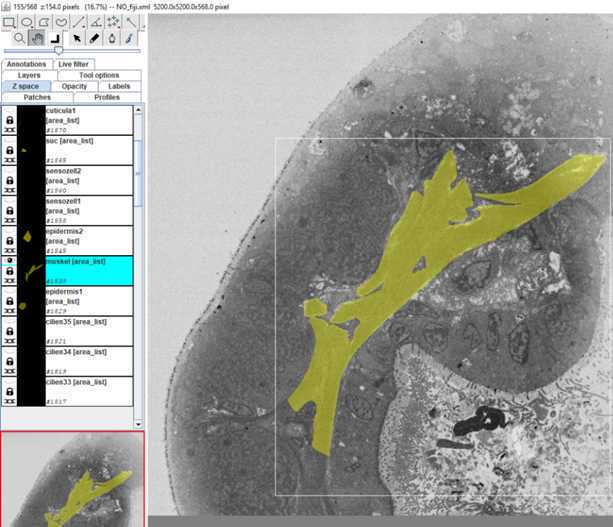This screenshot has height=527, width=613.
Task: Select the Rectangle selection tool
Action: [x=9, y=22]
